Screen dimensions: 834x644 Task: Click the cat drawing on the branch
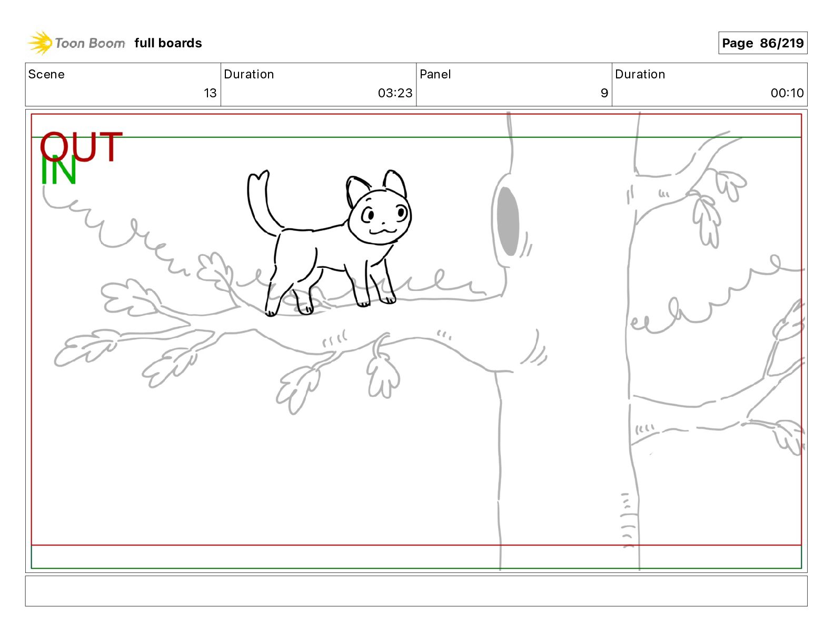click(x=329, y=243)
